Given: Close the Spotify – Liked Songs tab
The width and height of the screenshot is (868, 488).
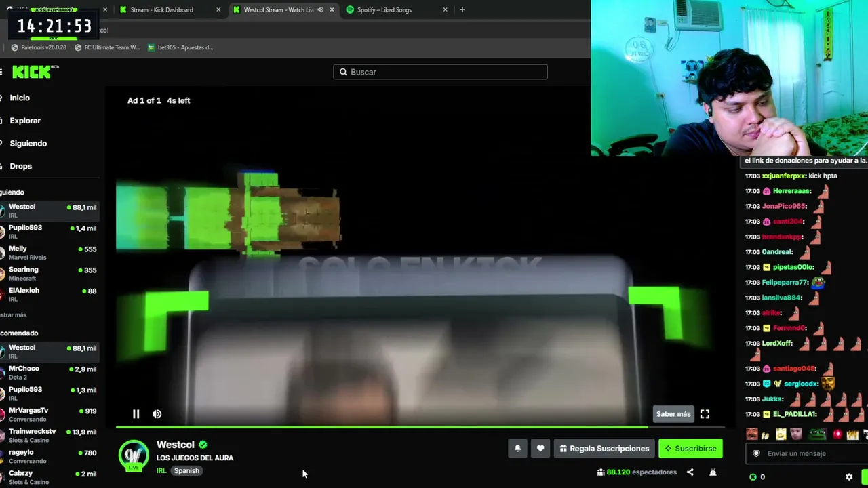Looking at the screenshot, I should pos(445,9).
